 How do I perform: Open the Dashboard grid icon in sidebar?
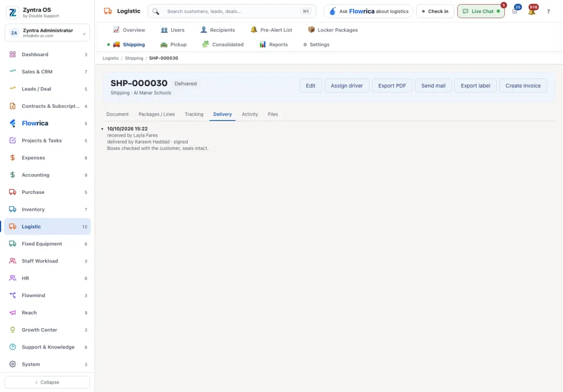[x=12, y=54]
